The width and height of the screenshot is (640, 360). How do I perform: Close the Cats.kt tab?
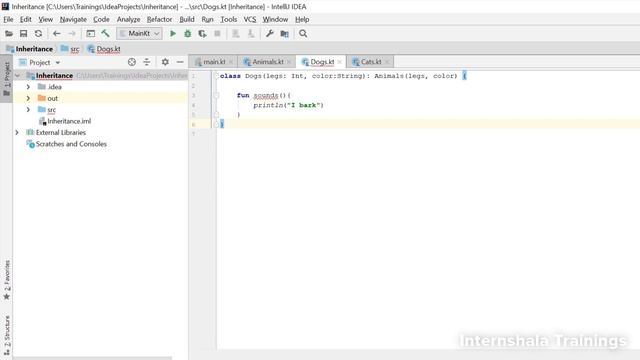pos(387,62)
